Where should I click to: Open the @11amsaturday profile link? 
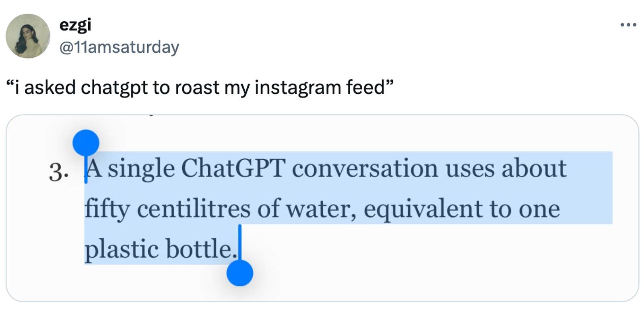[118, 47]
